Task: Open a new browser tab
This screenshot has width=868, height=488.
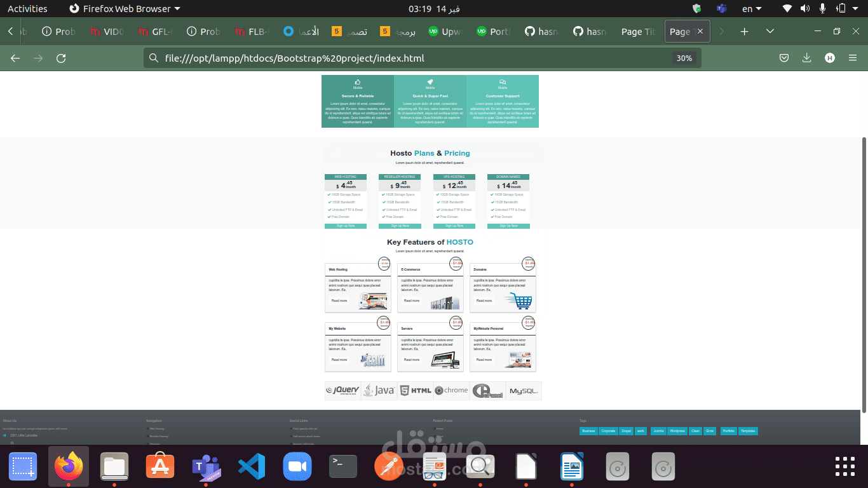Action: coord(745,31)
